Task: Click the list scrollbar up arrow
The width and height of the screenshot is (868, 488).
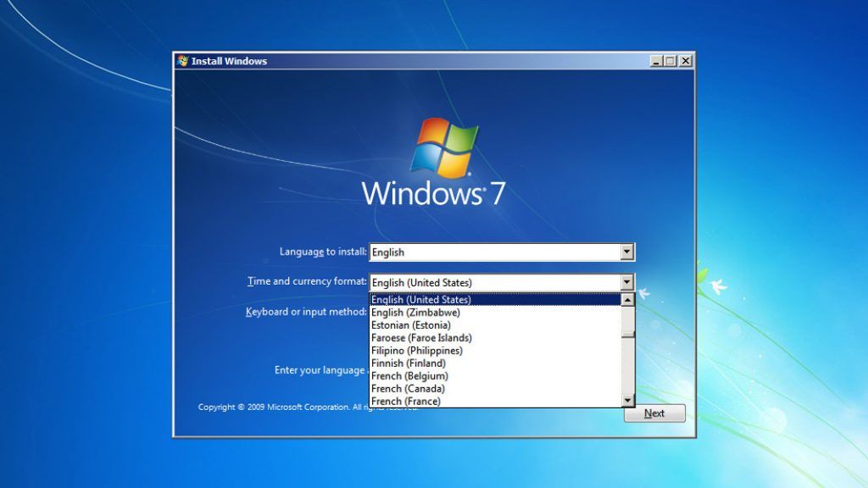Action: [628, 300]
